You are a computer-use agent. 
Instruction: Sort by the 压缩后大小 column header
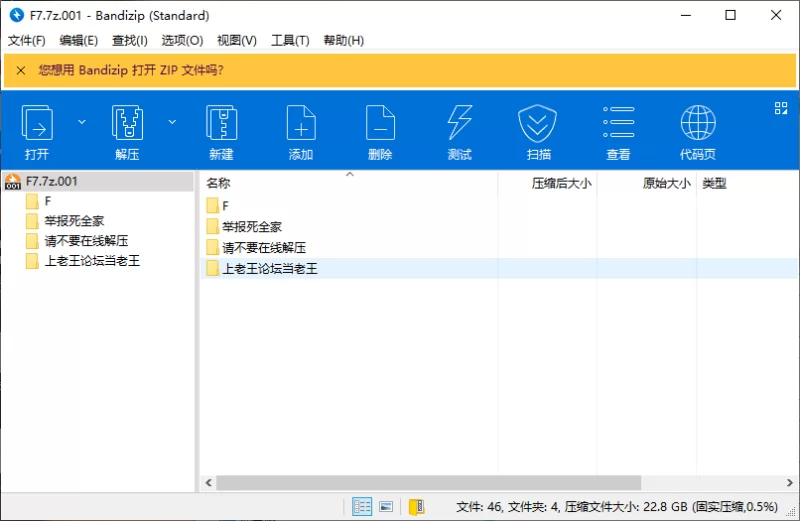click(x=547, y=183)
